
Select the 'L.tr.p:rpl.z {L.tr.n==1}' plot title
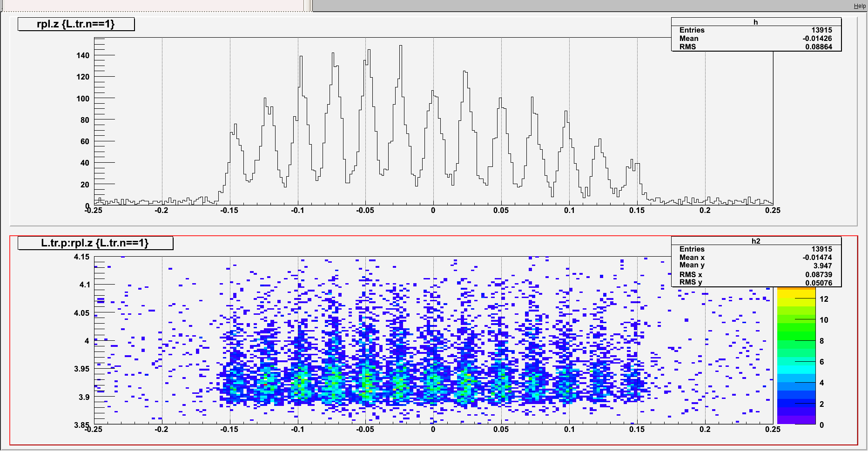tap(95, 243)
